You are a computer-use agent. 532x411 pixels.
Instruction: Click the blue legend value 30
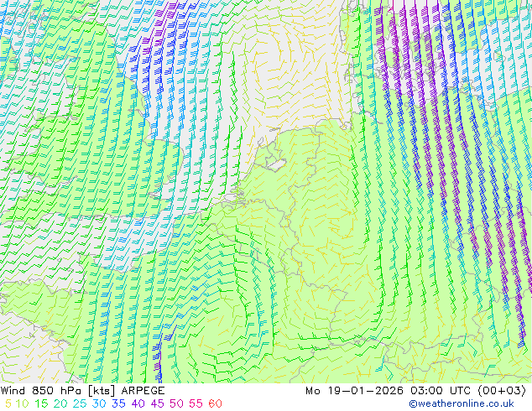pos(99,403)
